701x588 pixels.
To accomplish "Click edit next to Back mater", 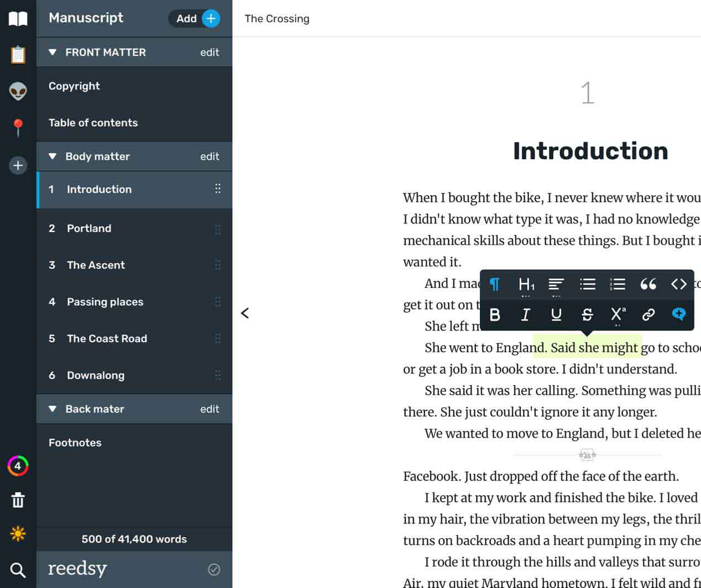I will (210, 409).
